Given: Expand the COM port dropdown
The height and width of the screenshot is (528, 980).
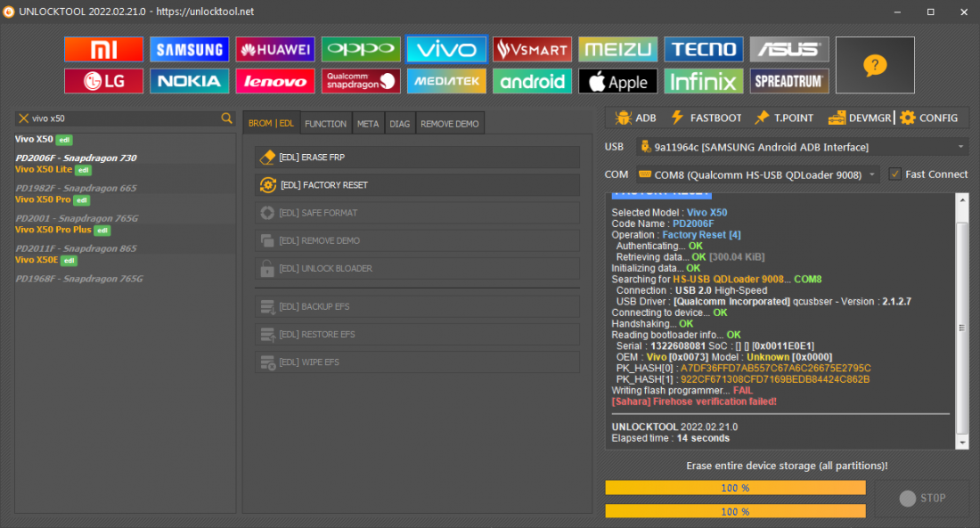Looking at the screenshot, I should 872,175.
